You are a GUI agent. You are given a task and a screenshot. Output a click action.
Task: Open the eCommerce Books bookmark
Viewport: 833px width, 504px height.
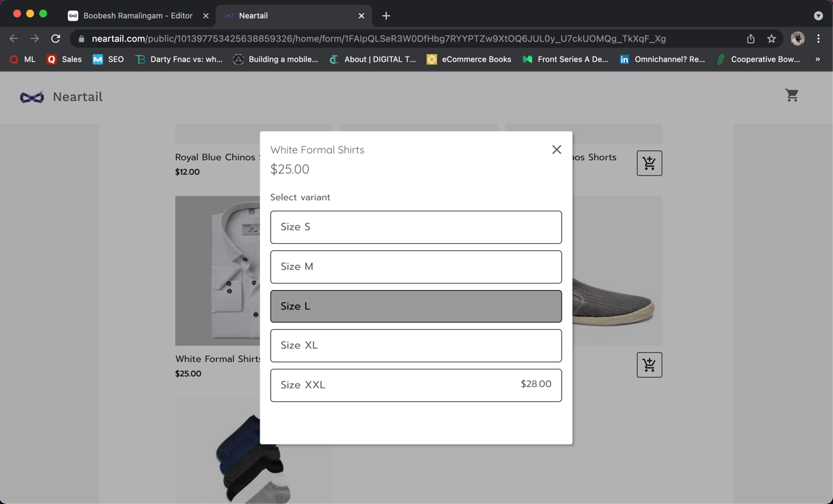469,59
